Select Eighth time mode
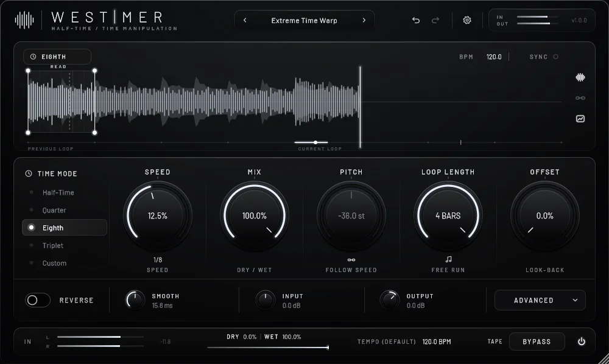This screenshot has height=364, width=609. coord(65,228)
